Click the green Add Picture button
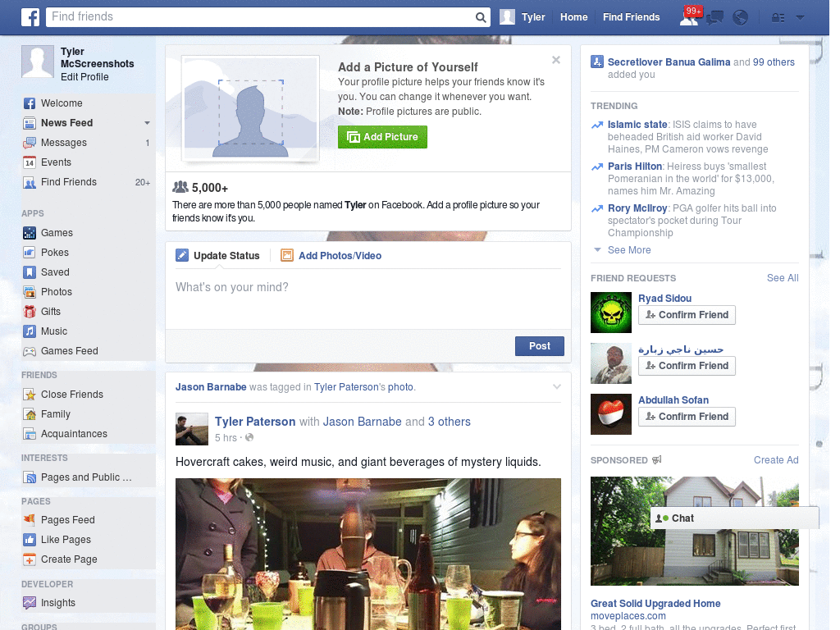This screenshot has height=630, width=840. [x=382, y=137]
